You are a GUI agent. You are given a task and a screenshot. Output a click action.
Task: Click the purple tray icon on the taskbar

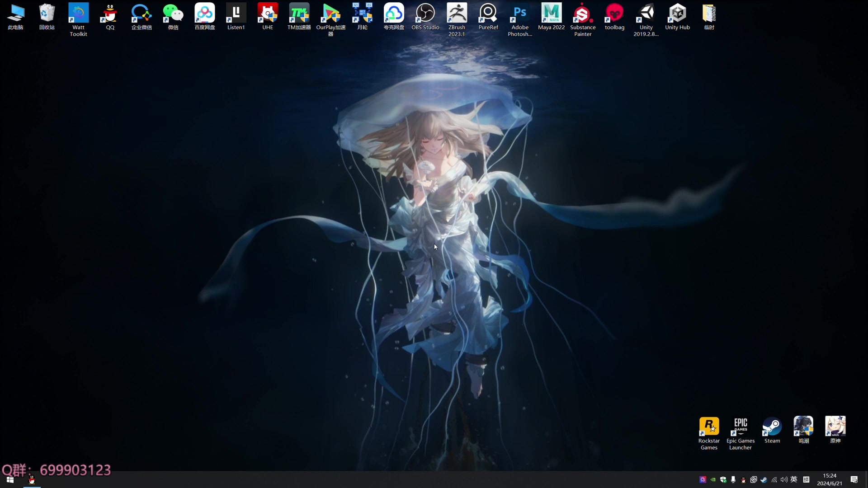pos(703,480)
